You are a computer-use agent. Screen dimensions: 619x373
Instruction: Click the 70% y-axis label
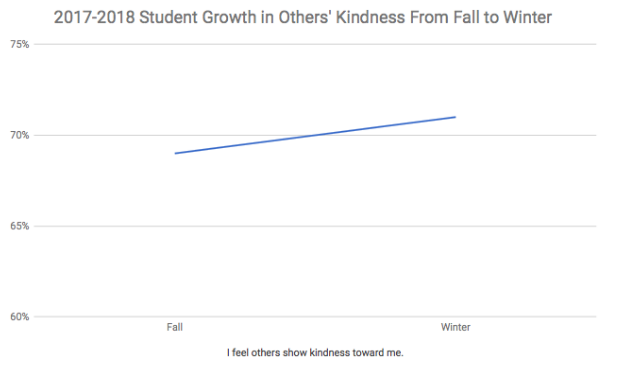pyautogui.click(x=20, y=135)
